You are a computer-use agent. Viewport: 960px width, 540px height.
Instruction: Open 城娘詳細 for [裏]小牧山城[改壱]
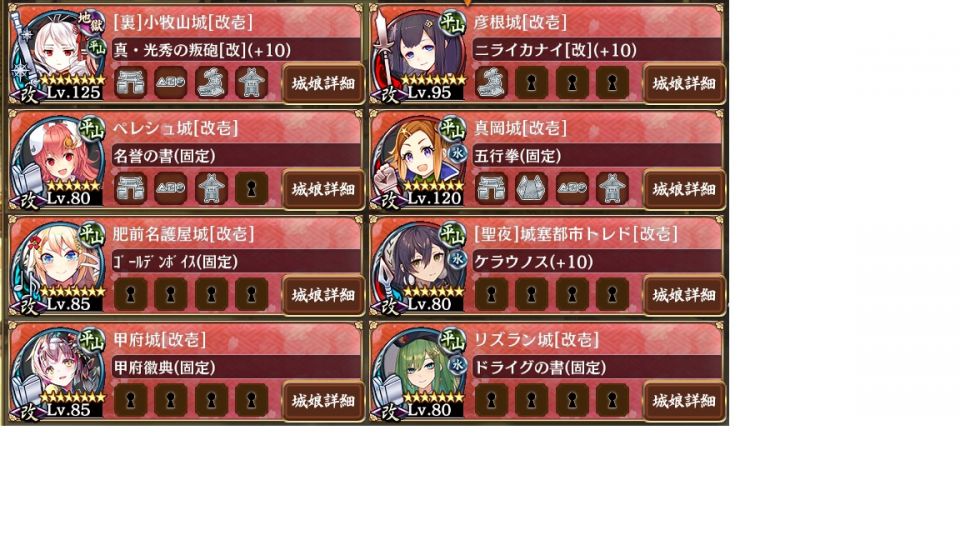[323, 83]
